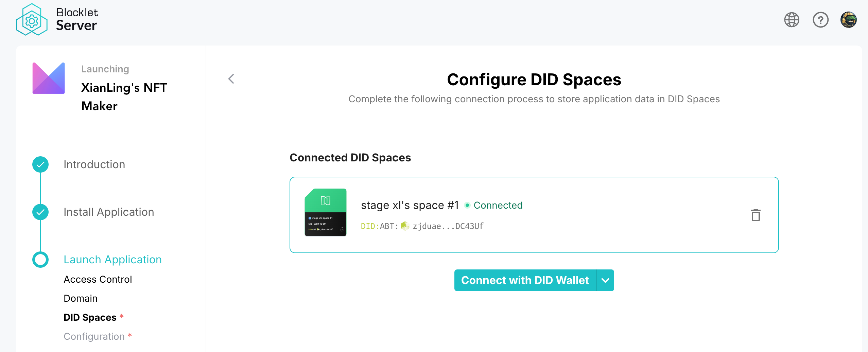Select the Access Control sub-step
The width and height of the screenshot is (868, 352).
coord(98,279)
